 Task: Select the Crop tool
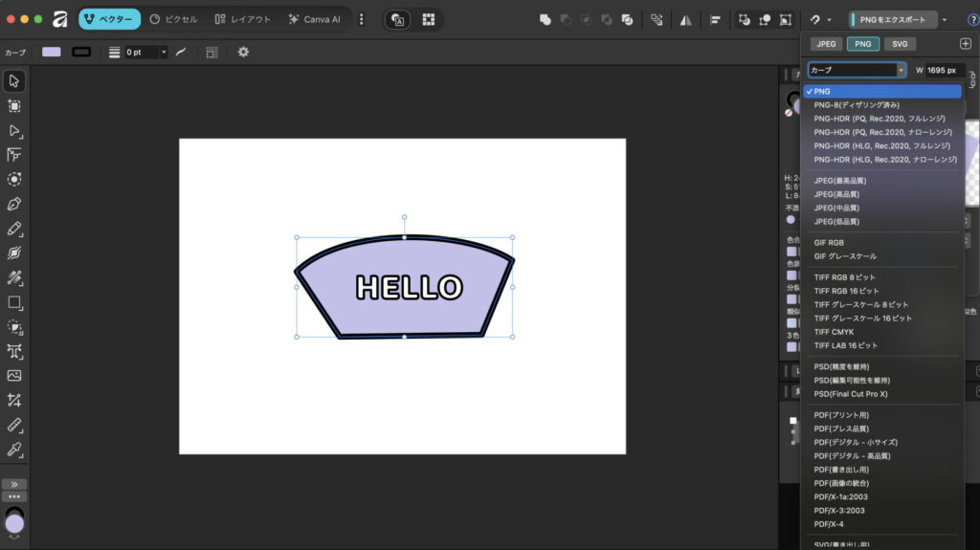(x=14, y=401)
